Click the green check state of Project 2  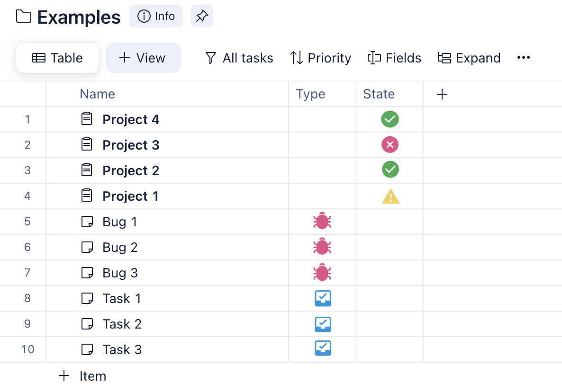click(390, 170)
